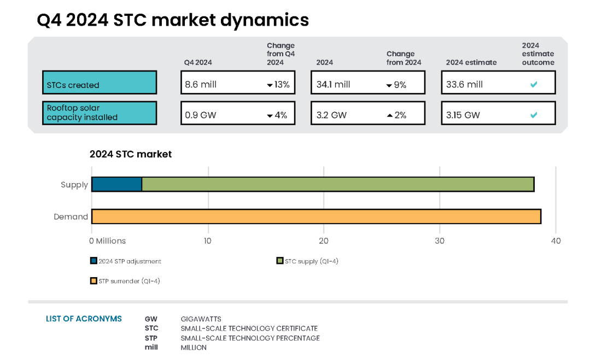Screen dimensions: 596x364
Task: Click the down arrow beside 4% change
Action: click(x=270, y=116)
